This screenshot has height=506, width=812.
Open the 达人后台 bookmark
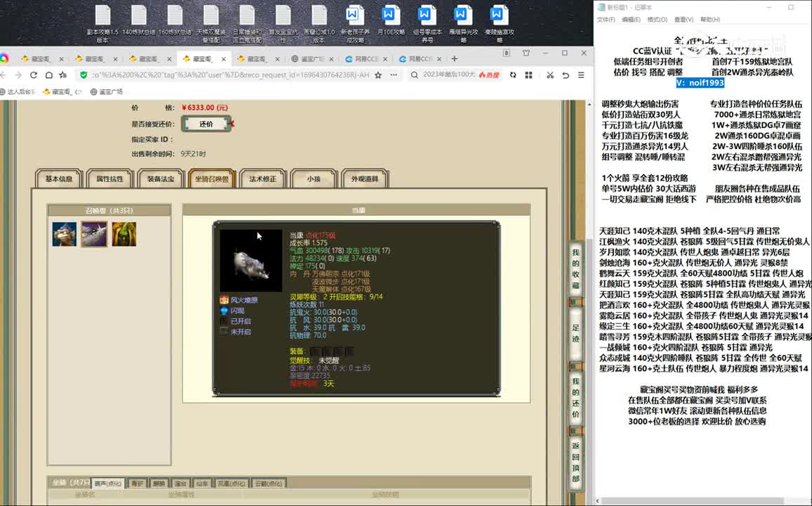[18, 91]
